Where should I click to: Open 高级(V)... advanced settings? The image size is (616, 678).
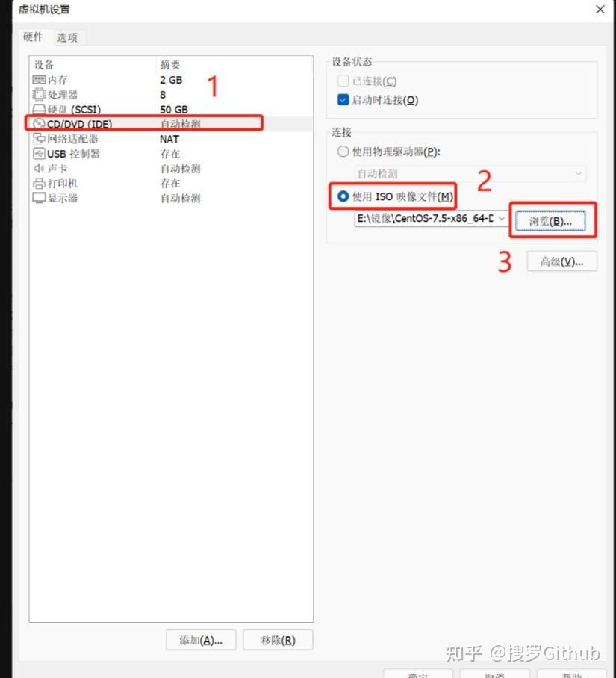pyautogui.click(x=561, y=261)
